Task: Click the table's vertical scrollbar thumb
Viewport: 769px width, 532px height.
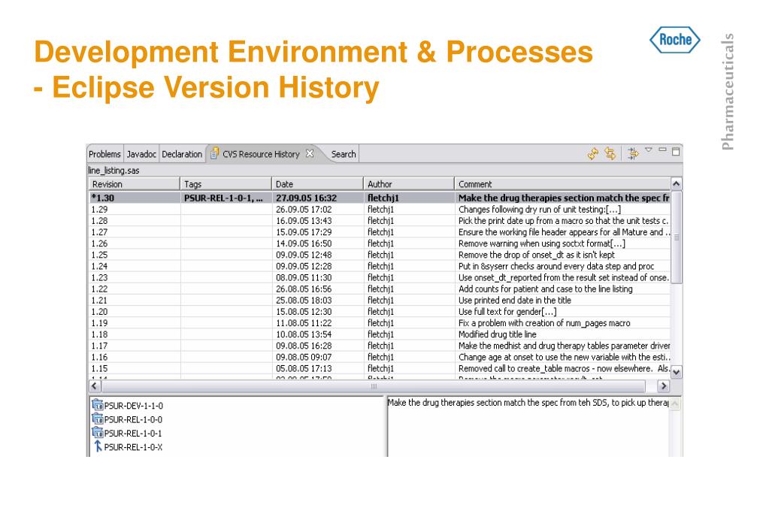Action: point(677,237)
